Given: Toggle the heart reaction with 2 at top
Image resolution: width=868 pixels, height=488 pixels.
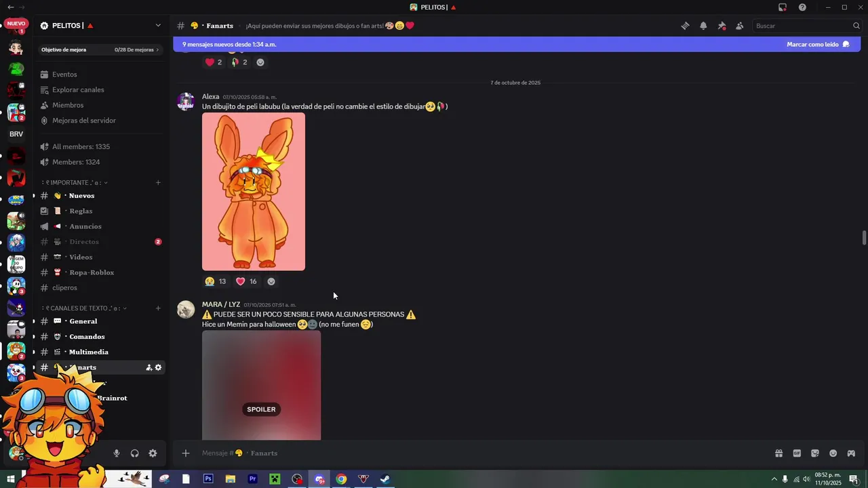Looking at the screenshot, I should [214, 62].
